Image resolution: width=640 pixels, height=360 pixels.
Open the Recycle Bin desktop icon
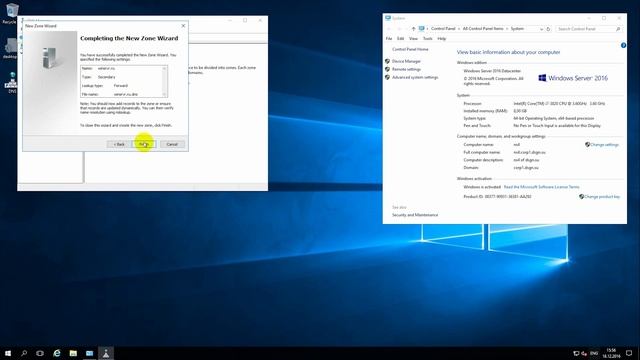(x=11, y=13)
